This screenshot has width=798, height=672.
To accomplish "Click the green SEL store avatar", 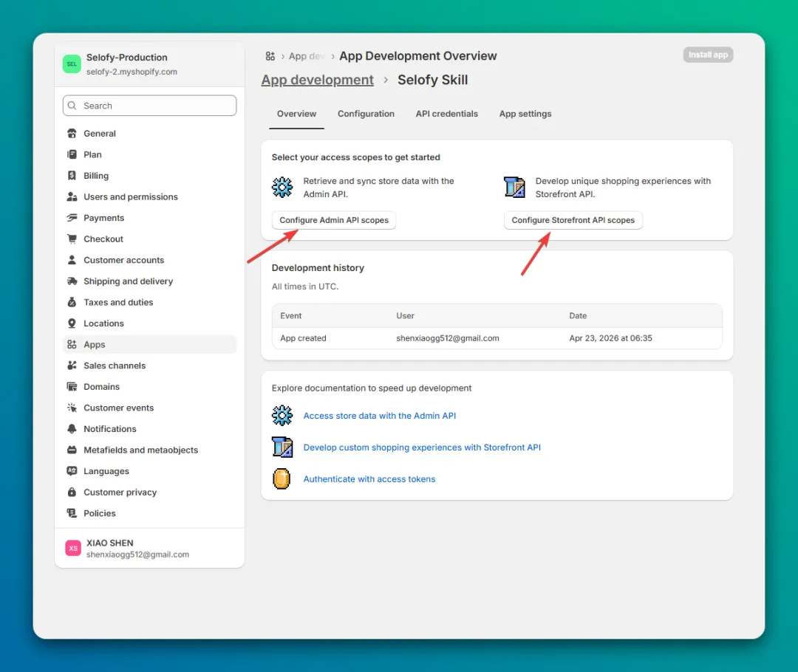I will click(x=72, y=64).
